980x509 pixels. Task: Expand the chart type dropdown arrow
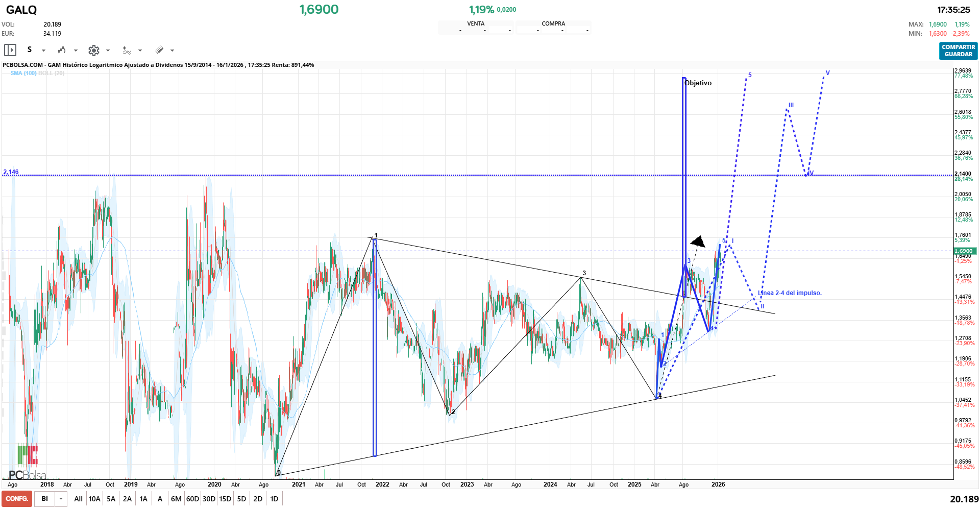pos(76,51)
